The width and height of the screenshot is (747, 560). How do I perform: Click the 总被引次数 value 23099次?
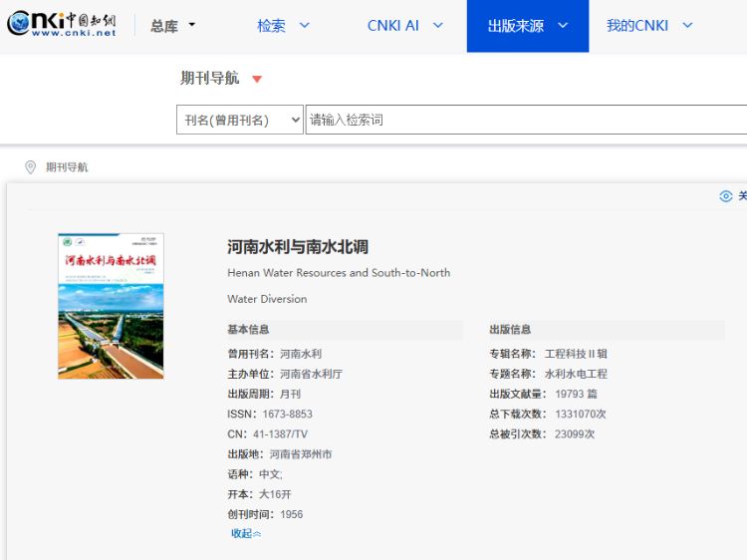point(575,433)
